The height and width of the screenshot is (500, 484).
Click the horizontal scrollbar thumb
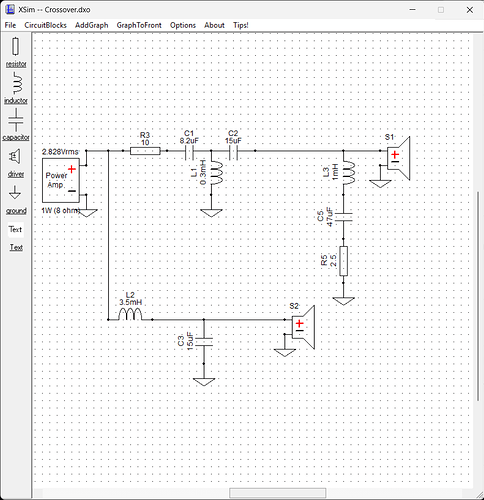click(x=277, y=493)
